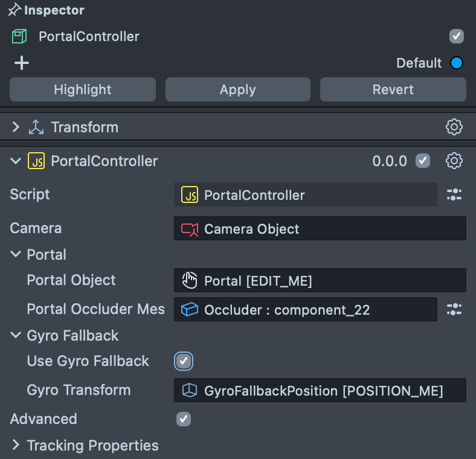476x459 pixels.
Task: Open the Transform settings gear
Action: tap(454, 127)
